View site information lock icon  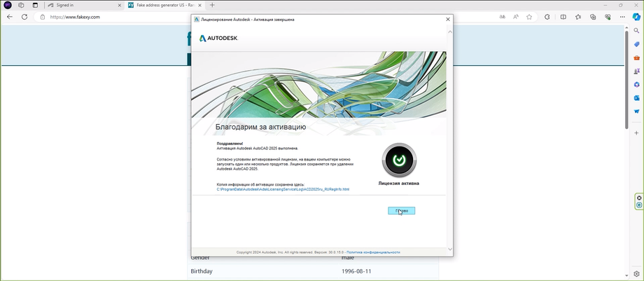tap(42, 17)
